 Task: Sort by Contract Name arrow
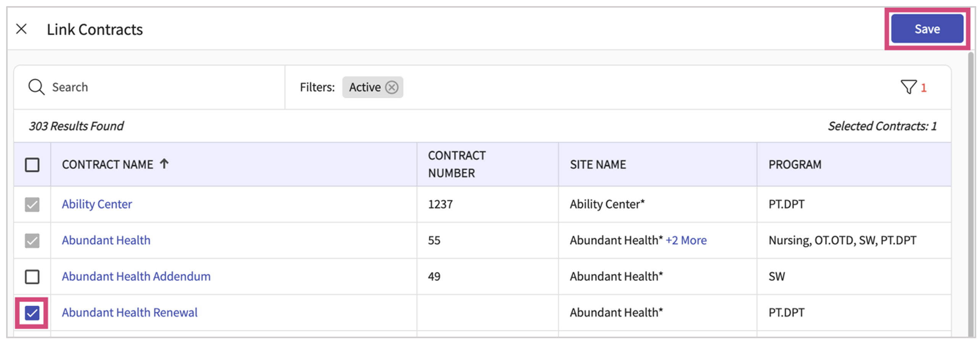[x=164, y=164]
